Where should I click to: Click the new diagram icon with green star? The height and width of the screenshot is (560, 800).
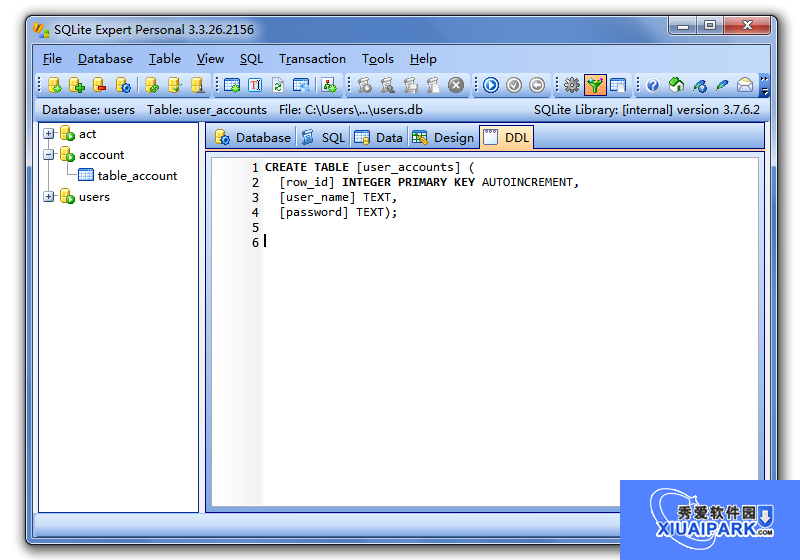pyautogui.click(x=329, y=85)
